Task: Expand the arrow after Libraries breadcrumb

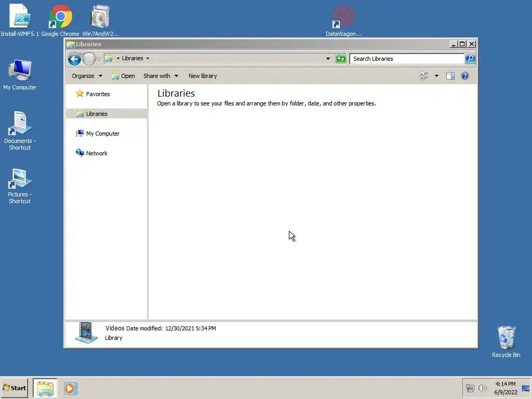Action: (x=148, y=58)
